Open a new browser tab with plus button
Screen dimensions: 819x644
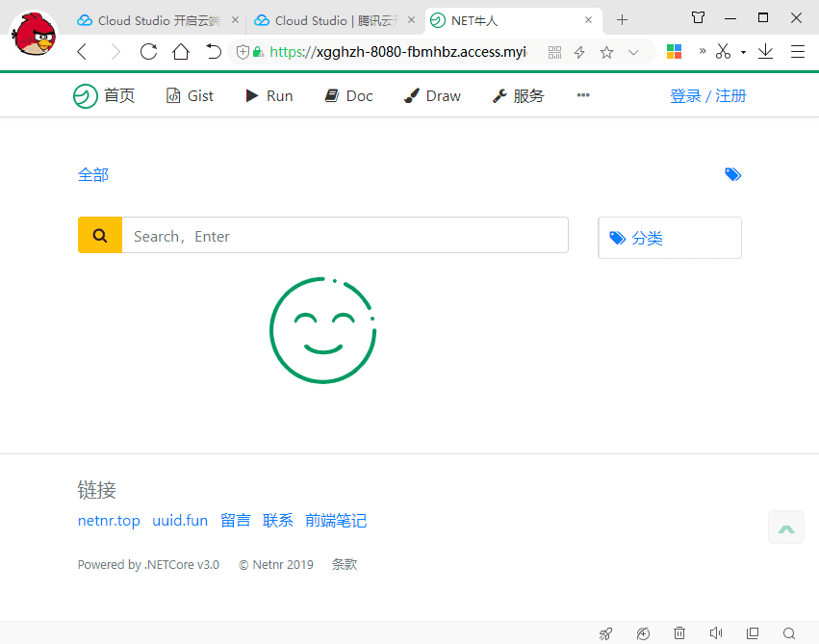[622, 20]
